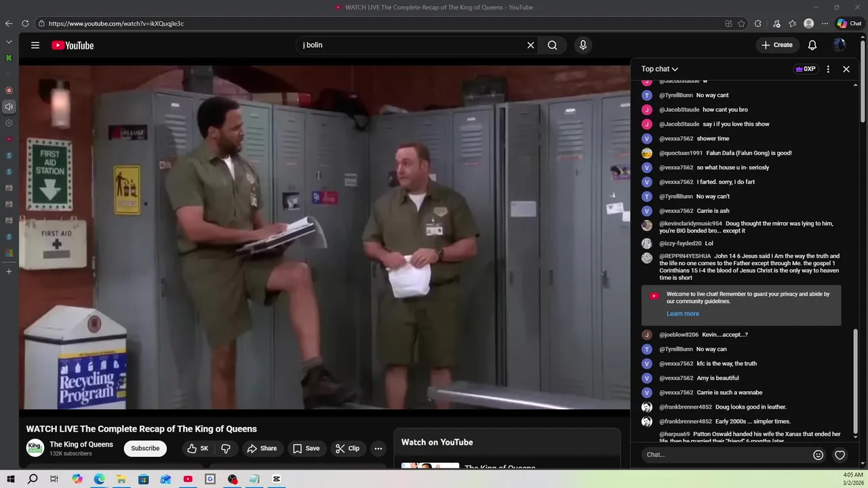Toggle the mute tab speaker sidebar icon
Image resolution: width=868 pixels, height=488 pixels.
pyautogui.click(x=9, y=106)
